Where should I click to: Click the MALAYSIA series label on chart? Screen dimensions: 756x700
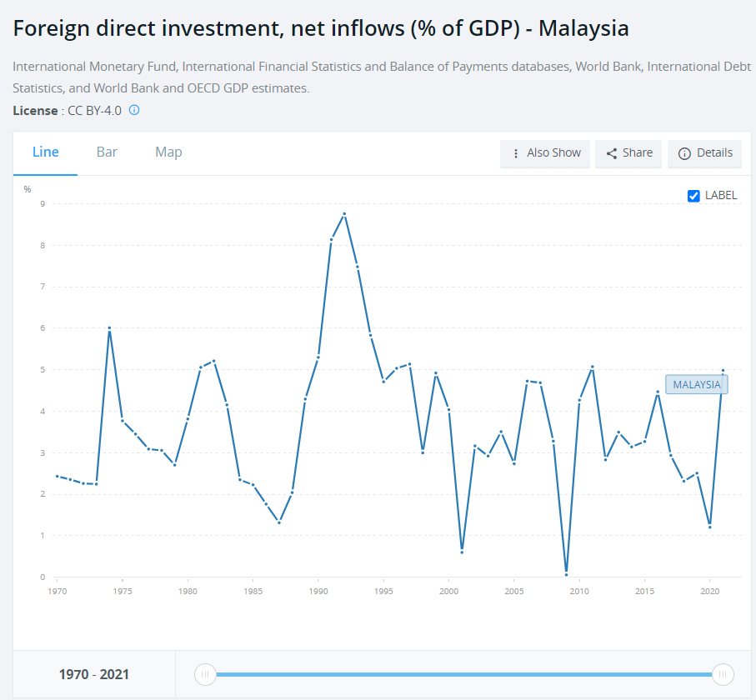696,384
